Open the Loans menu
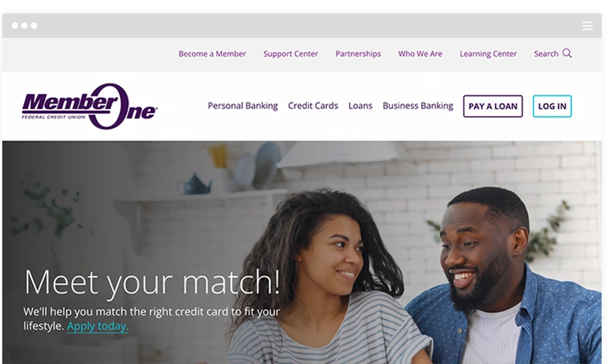 click(x=360, y=105)
